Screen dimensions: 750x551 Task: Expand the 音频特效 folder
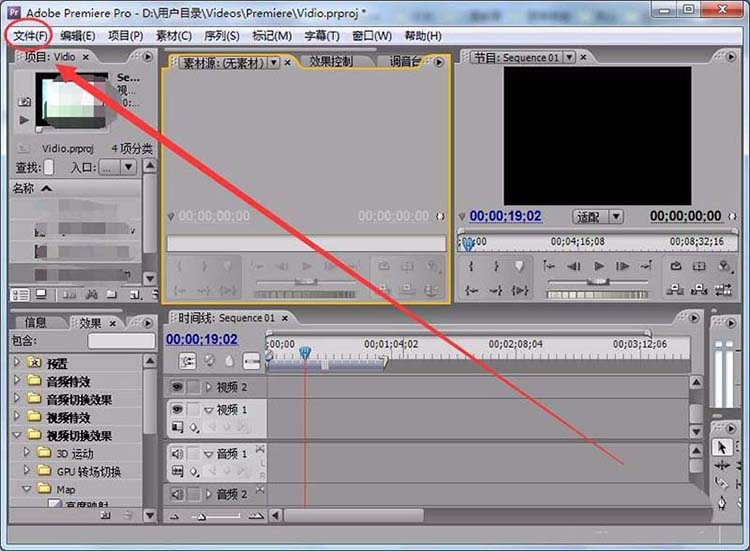tap(17, 380)
